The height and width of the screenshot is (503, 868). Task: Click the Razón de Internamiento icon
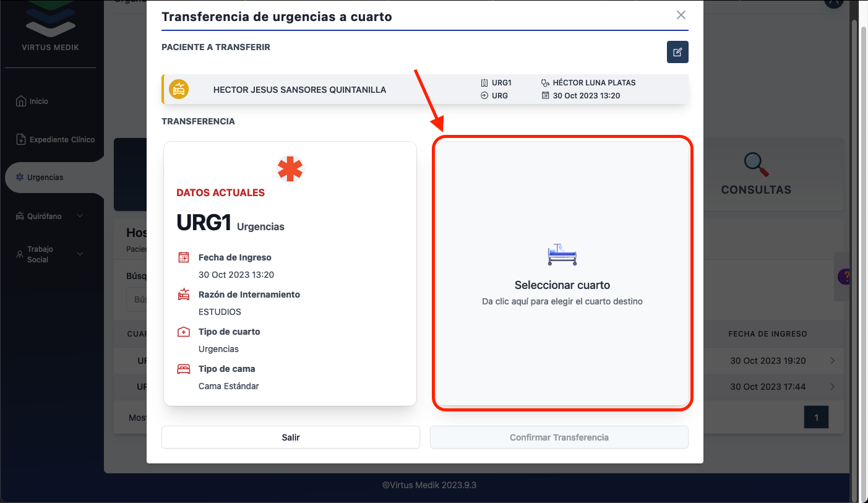(x=184, y=294)
